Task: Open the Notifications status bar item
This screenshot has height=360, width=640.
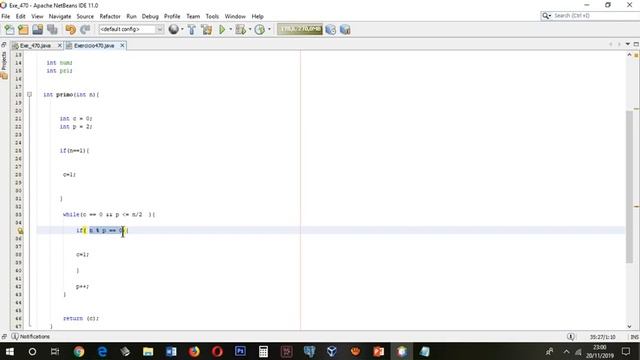Action: coord(31,337)
